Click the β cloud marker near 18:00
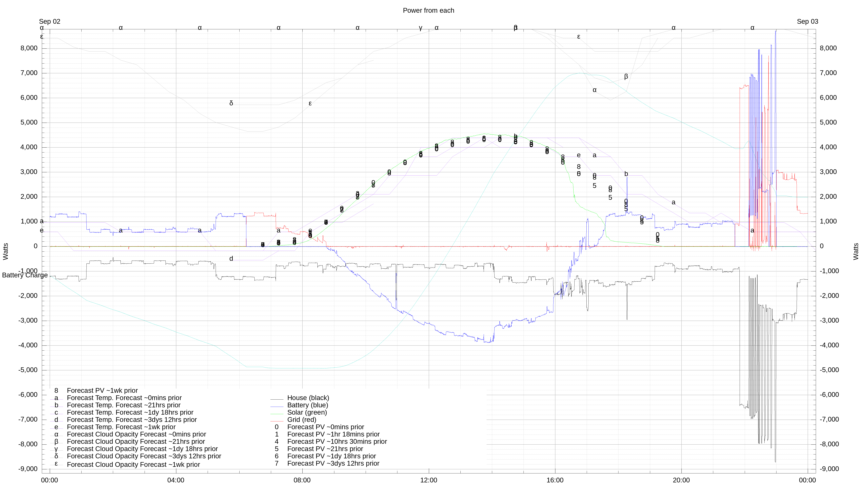The image size is (868, 488). [x=626, y=76]
